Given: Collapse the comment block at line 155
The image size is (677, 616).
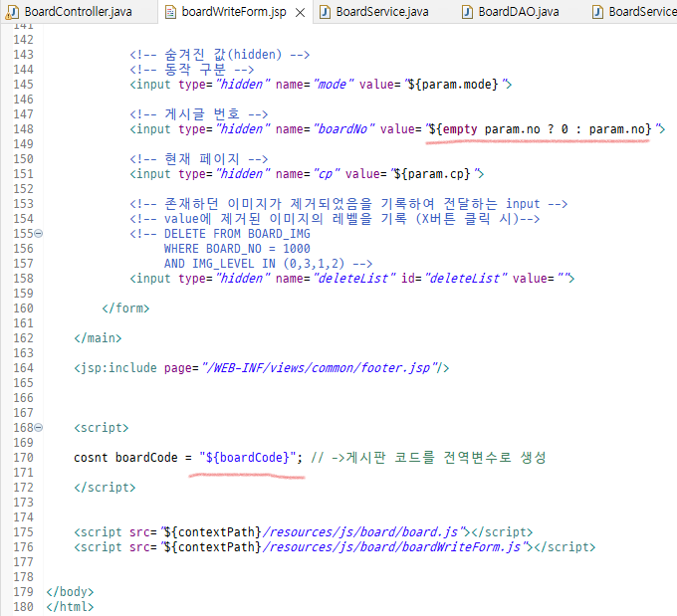Looking at the screenshot, I should tap(39, 234).
